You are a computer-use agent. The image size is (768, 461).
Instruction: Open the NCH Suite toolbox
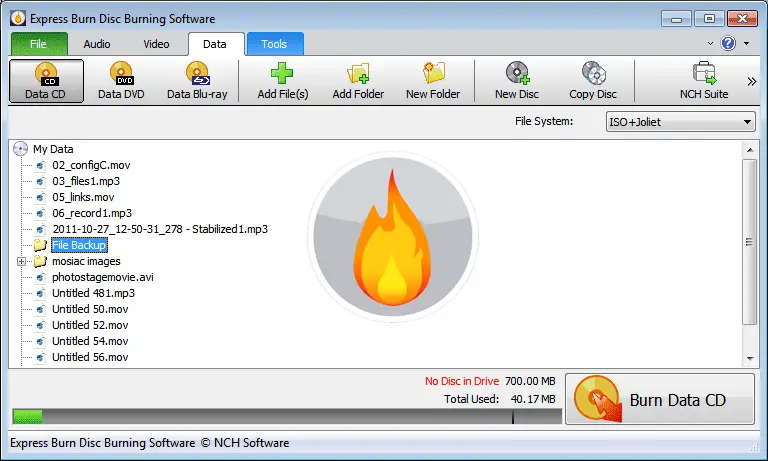click(x=704, y=81)
